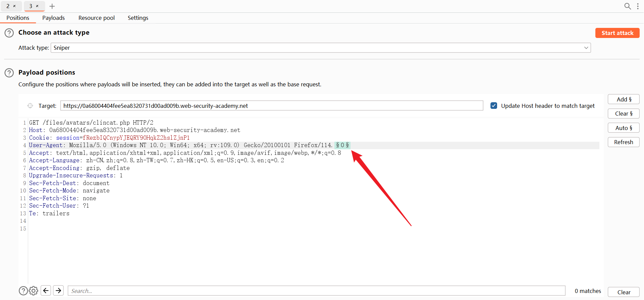Toggle Update Host header to match target
The width and height of the screenshot is (644, 300).
(494, 106)
